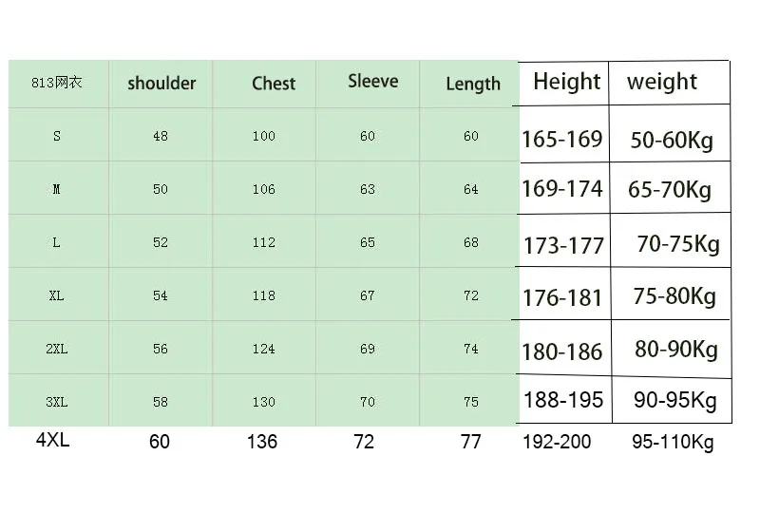Viewport: 760px width, 532px height.
Task: Click the 165-169 height cell
Action: [561, 140]
